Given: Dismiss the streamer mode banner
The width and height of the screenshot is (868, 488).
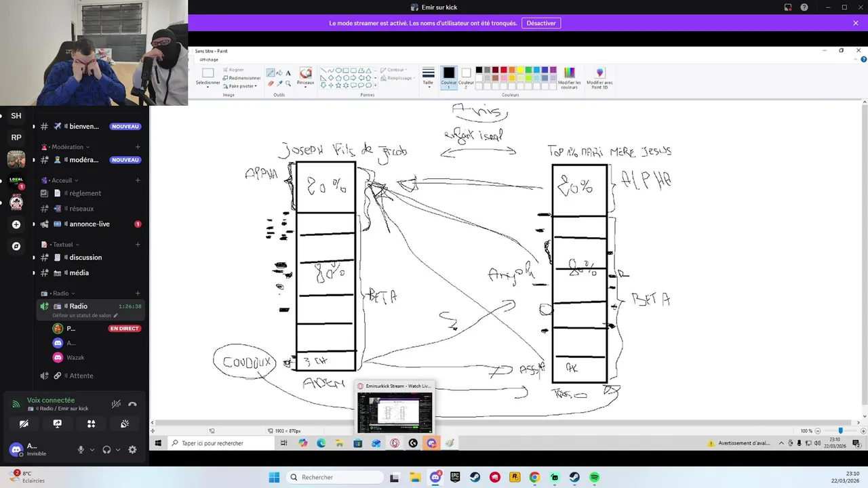Looking at the screenshot, I should pyautogui.click(x=856, y=23).
